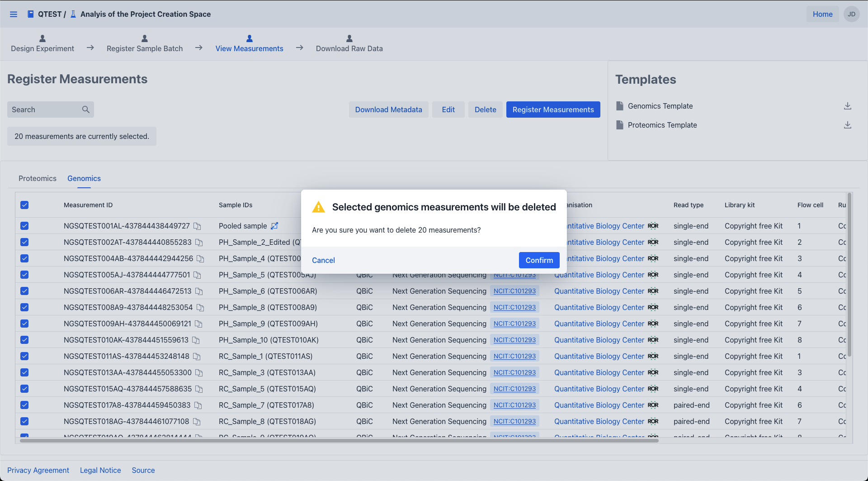Image resolution: width=868 pixels, height=481 pixels.
Task: Click the QTEST project book icon
Action: point(30,14)
